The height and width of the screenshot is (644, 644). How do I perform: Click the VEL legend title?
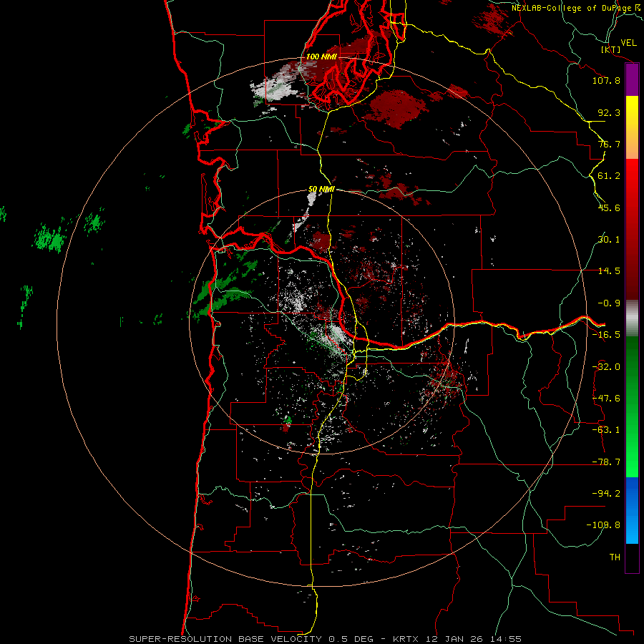point(628,43)
